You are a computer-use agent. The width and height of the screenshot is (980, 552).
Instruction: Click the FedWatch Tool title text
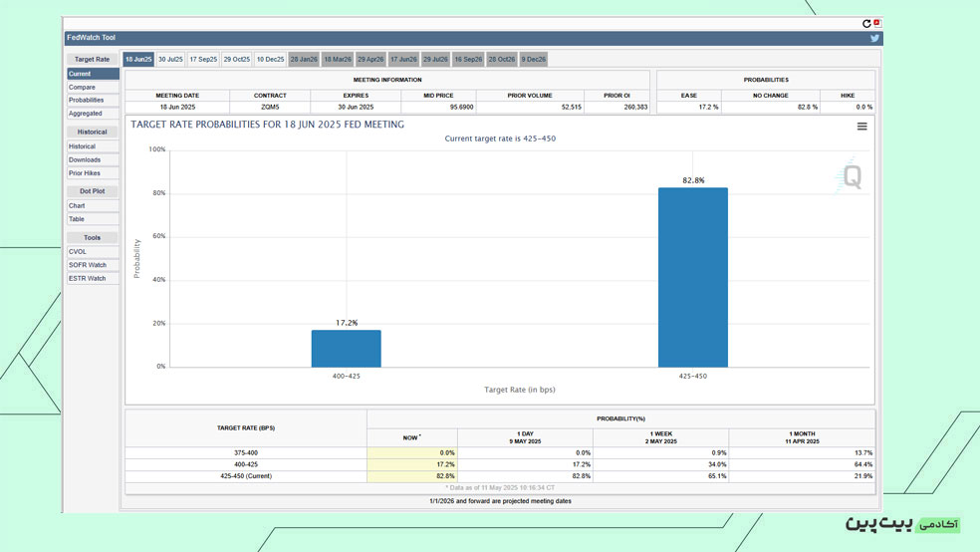pyautogui.click(x=92, y=38)
